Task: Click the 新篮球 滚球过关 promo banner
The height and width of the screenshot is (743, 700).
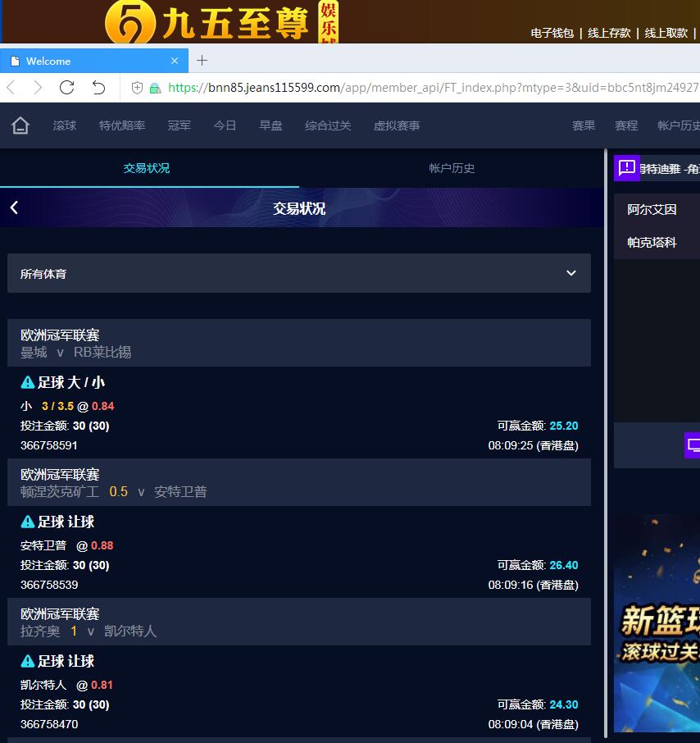Action: [657, 623]
